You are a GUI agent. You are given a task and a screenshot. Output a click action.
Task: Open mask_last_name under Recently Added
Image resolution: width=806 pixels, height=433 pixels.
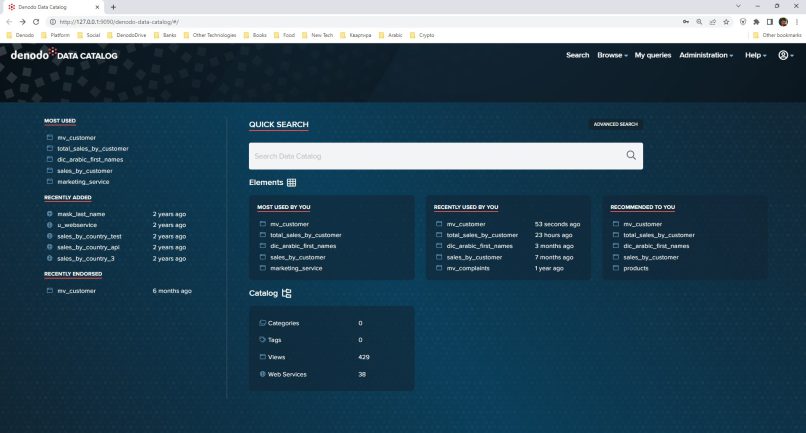click(81, 214)
